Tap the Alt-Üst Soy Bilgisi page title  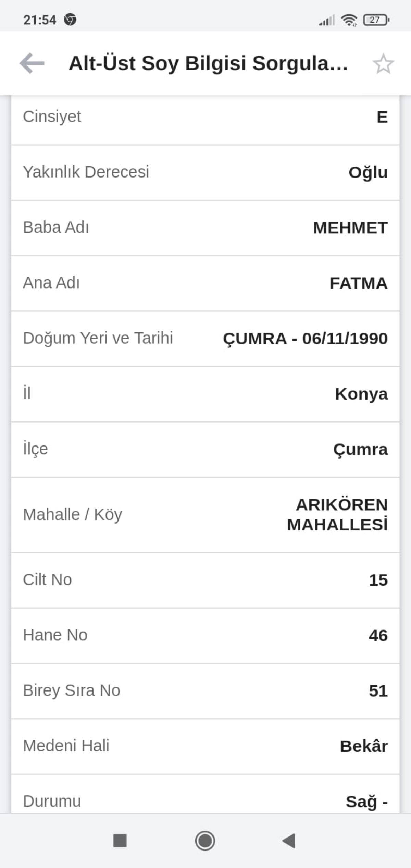point(208,63)
